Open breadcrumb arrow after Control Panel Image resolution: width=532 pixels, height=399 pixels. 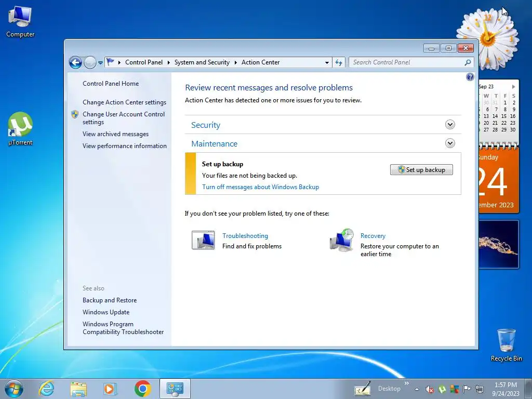[169, 62]
